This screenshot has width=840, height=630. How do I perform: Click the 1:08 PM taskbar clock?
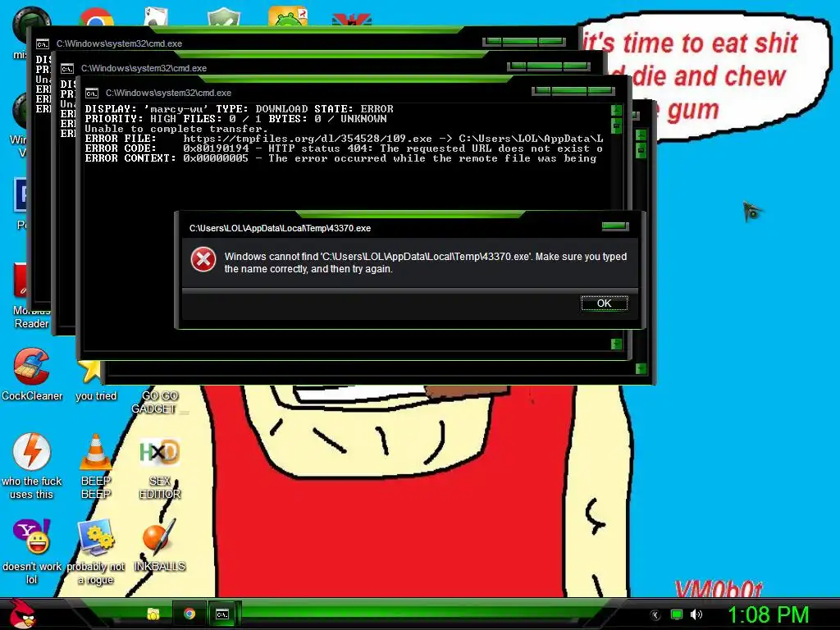tap(768, 614)
